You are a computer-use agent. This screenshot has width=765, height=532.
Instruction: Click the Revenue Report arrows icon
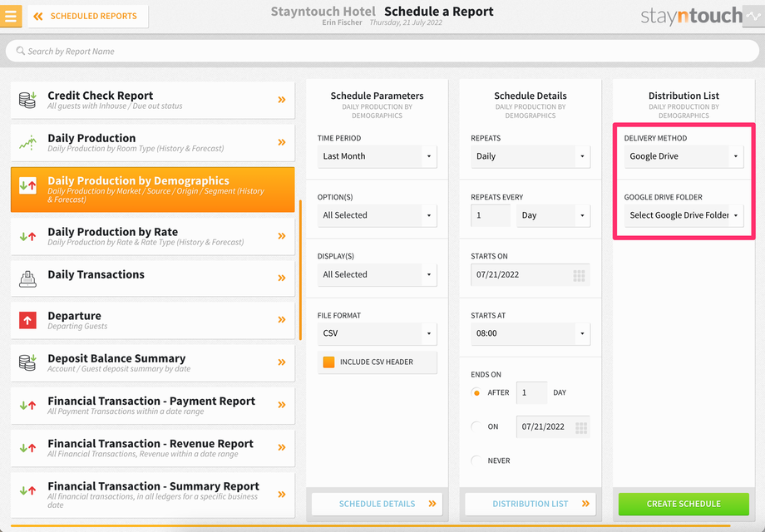click(27, 448)
